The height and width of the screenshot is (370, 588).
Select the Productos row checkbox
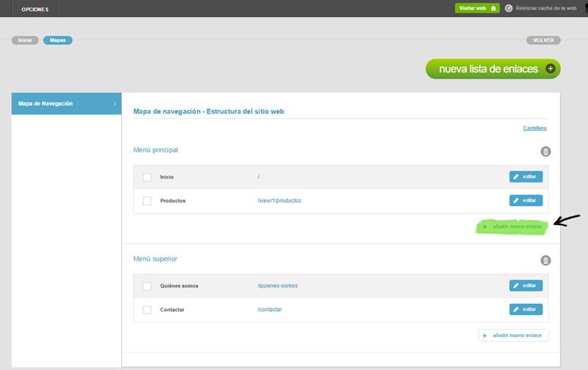pos(147,201)
